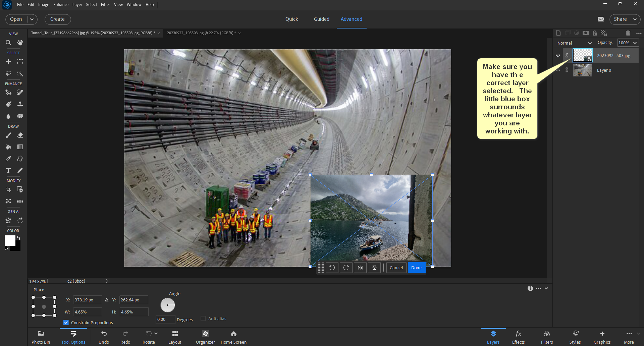Activate the Horizontal Type tool
The width and height of the screenshot is (644, 346).
coord(8,170)
